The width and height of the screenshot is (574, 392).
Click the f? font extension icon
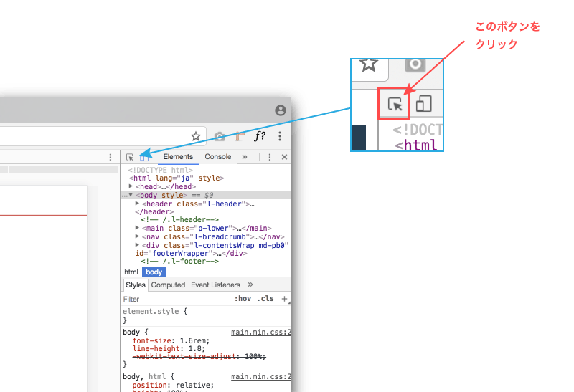point(260,136)
